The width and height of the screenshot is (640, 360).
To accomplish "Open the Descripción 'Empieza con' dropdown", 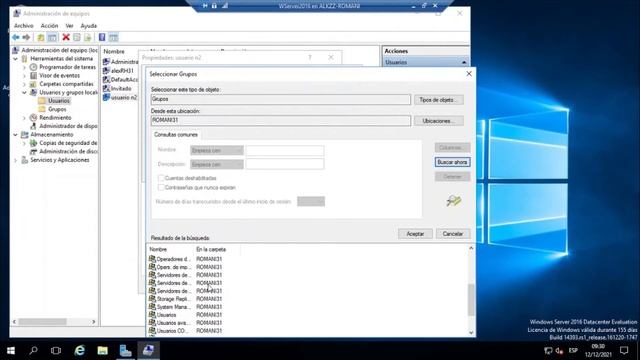I will 217,164.
